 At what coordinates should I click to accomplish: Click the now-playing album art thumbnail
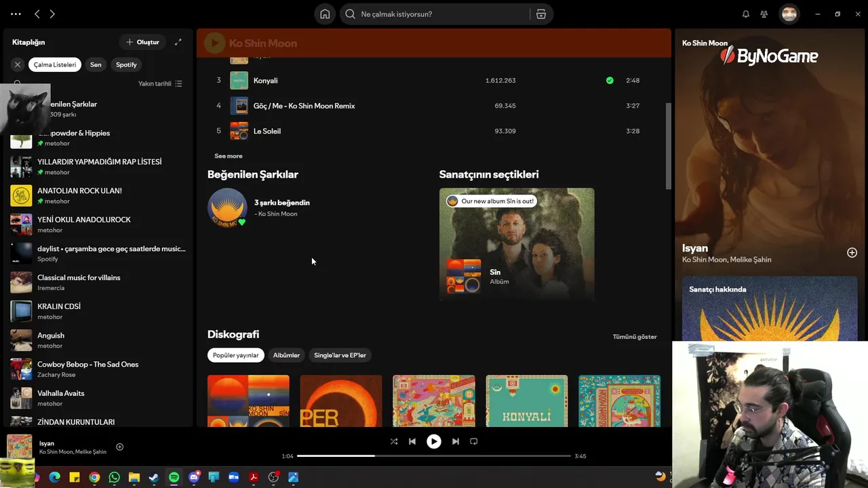tap(20, 447)
